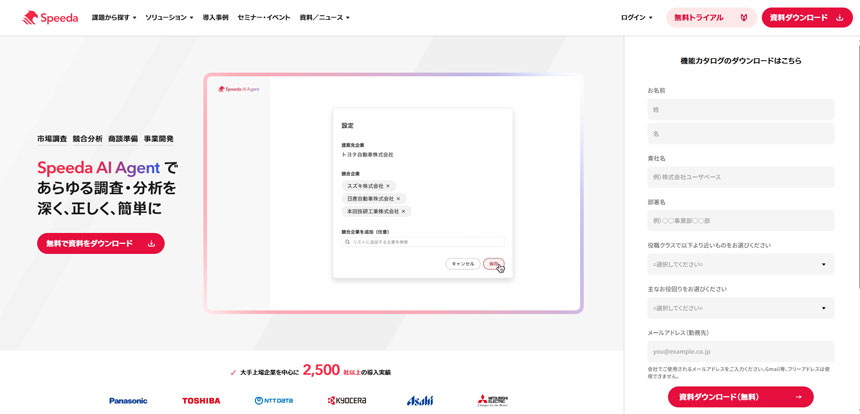The height and width of the screenshot is (414, 860).
Task: Expand the 課題から探す menu
Action: point(114,18)
